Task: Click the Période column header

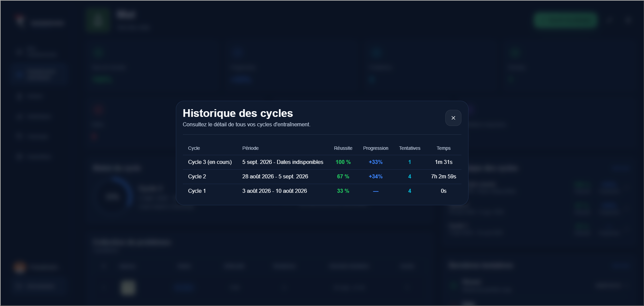Action: [x=250, y=148]
